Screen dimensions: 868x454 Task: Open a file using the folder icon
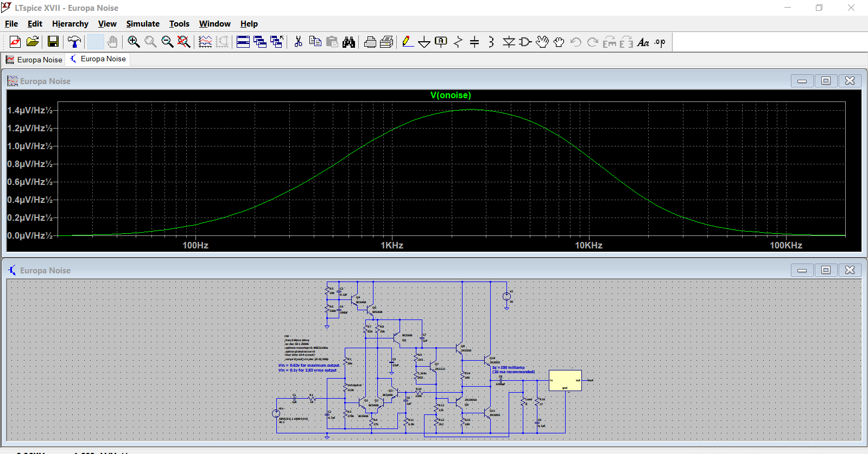point(33,42)
